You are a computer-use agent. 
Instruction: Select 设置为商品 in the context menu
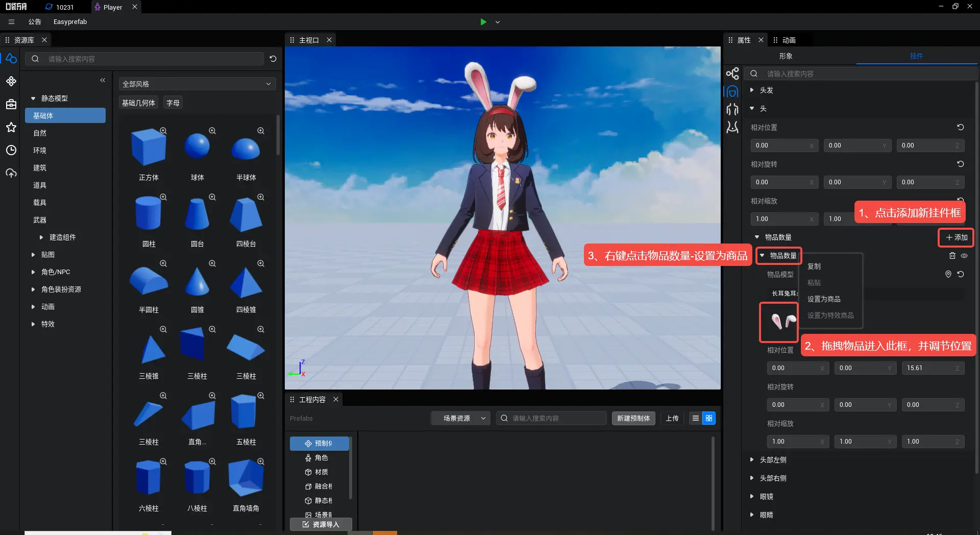point(824,299)
